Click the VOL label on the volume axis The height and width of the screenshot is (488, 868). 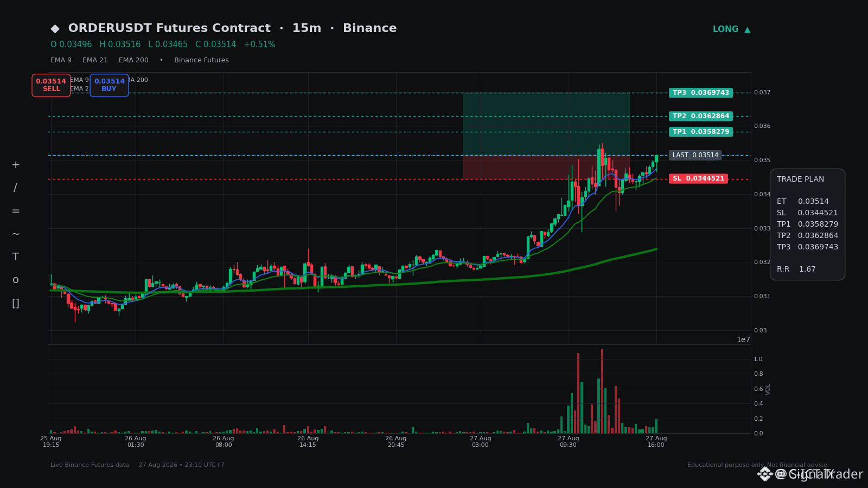768,389
